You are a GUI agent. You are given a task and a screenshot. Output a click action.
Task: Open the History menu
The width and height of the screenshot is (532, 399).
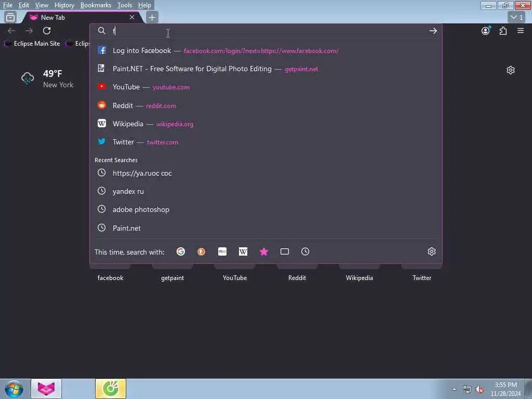click(64, 5)
